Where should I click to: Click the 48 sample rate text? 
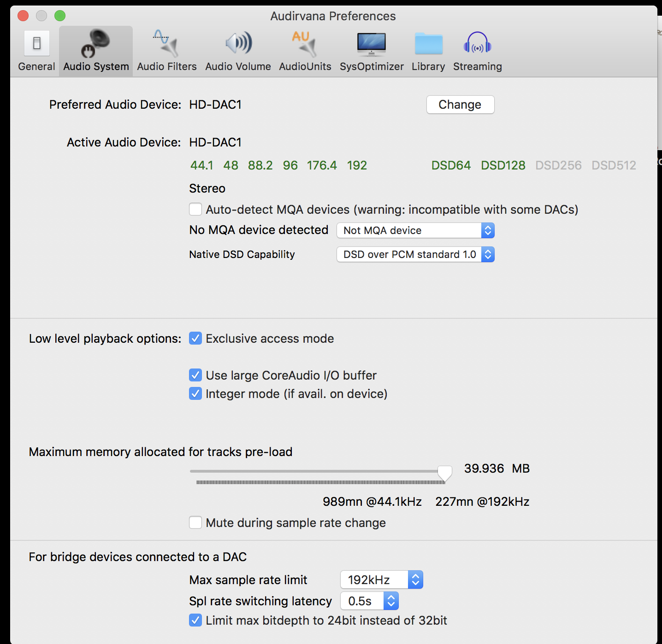coord(231,165)
